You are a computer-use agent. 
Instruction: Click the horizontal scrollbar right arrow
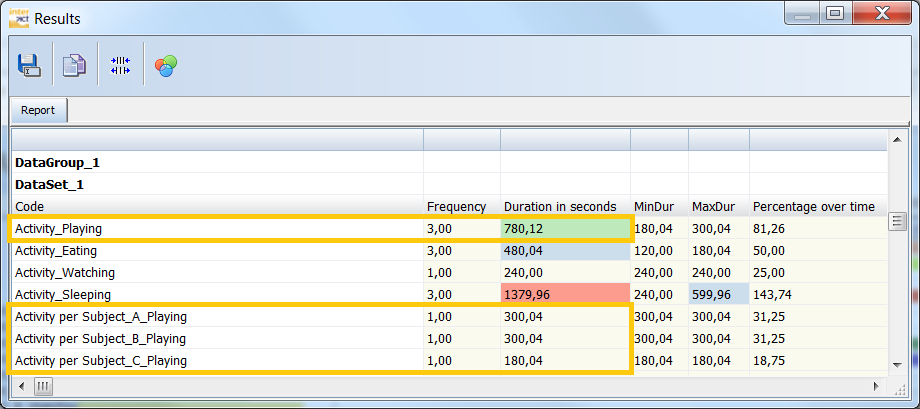coord(877,386)
